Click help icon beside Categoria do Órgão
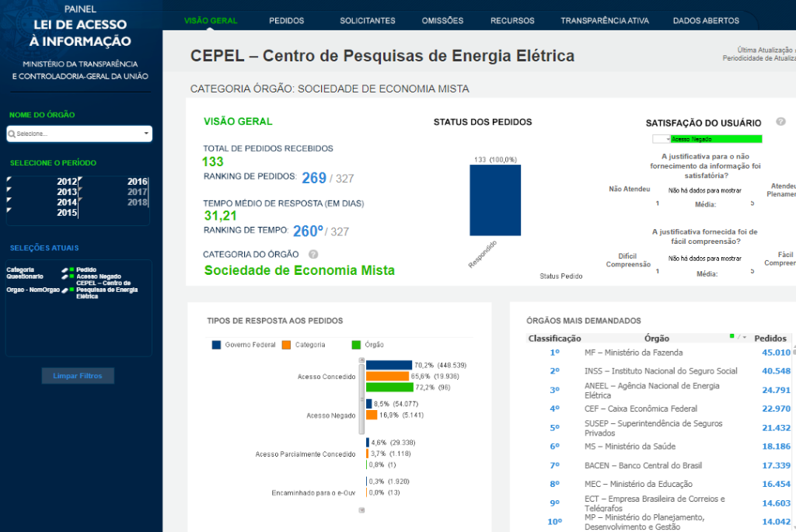The image size is (796, 532). click(313, 254)
